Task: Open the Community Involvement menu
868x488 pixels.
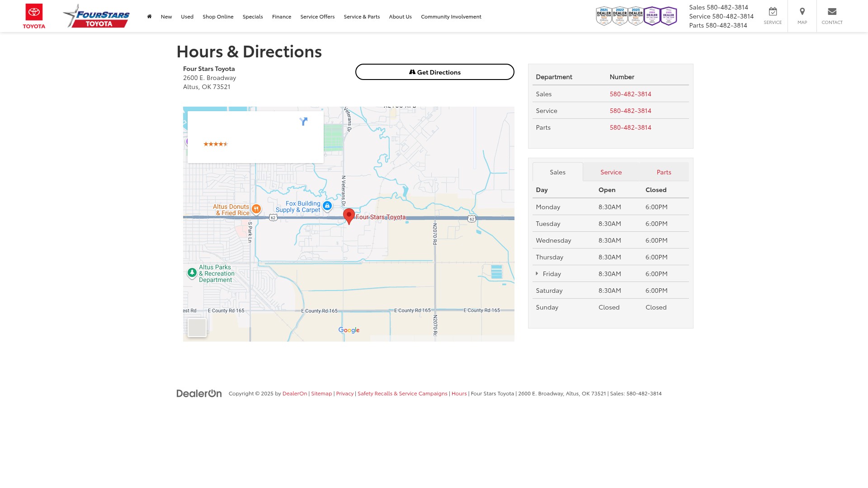Action: [x=451, y=16]
